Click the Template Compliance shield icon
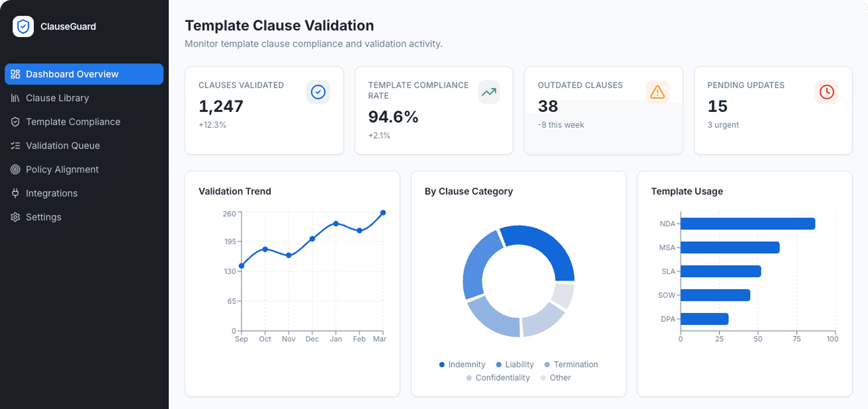The width and height of the screenshot is (868, 409). 15,122
